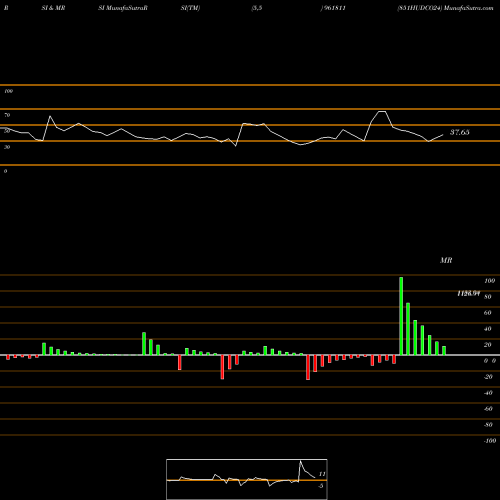
Task: Click the -60 label on the MR axis
Action: tap(488, 409)
